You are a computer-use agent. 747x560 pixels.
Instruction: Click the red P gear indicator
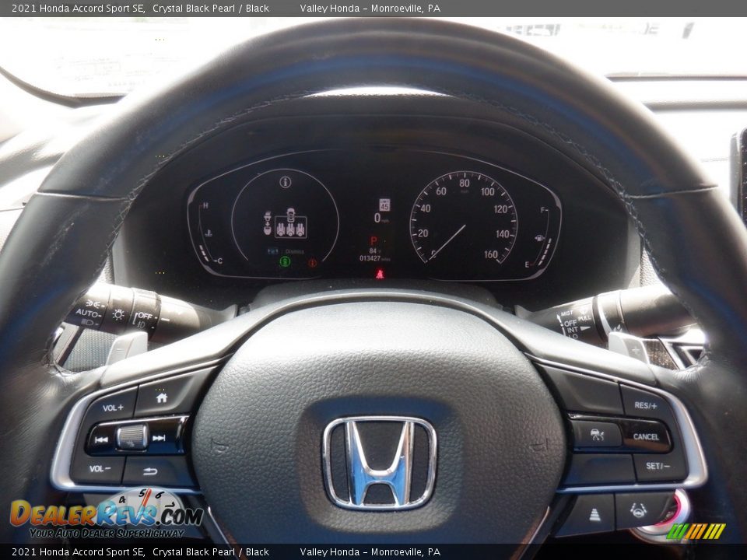point(374,241)
